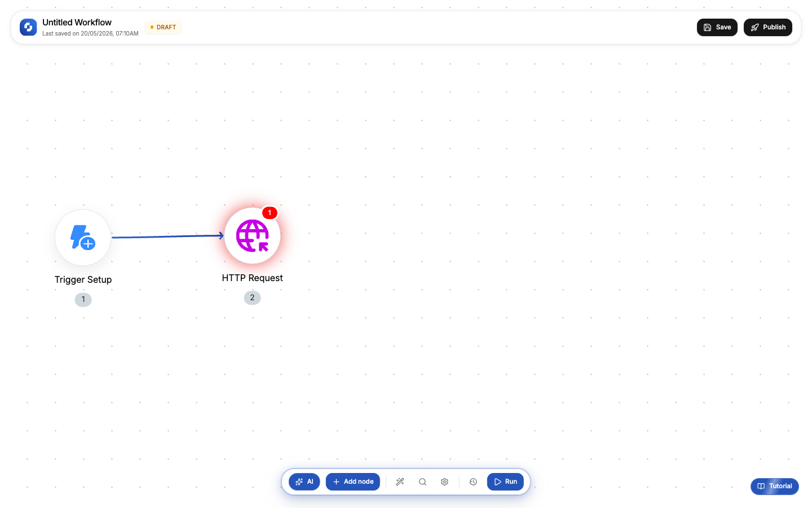The image size is (812, 508).
Task: Click the HTTP Request label
Action: (252, 278)
